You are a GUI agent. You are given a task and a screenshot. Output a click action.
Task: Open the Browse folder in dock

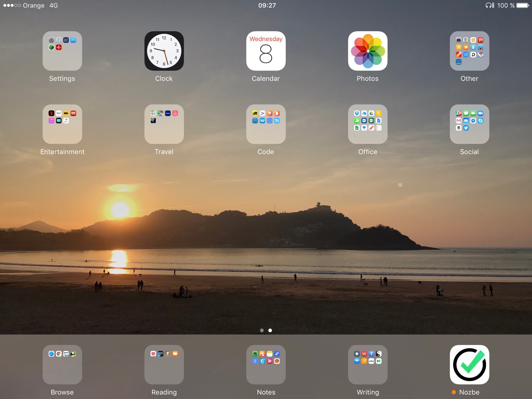[62, 365]
